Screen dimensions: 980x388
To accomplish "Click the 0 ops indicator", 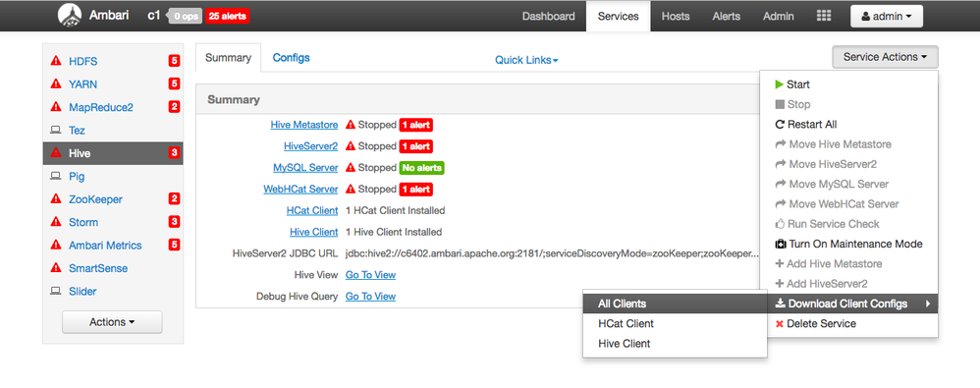I will (185, 17).
